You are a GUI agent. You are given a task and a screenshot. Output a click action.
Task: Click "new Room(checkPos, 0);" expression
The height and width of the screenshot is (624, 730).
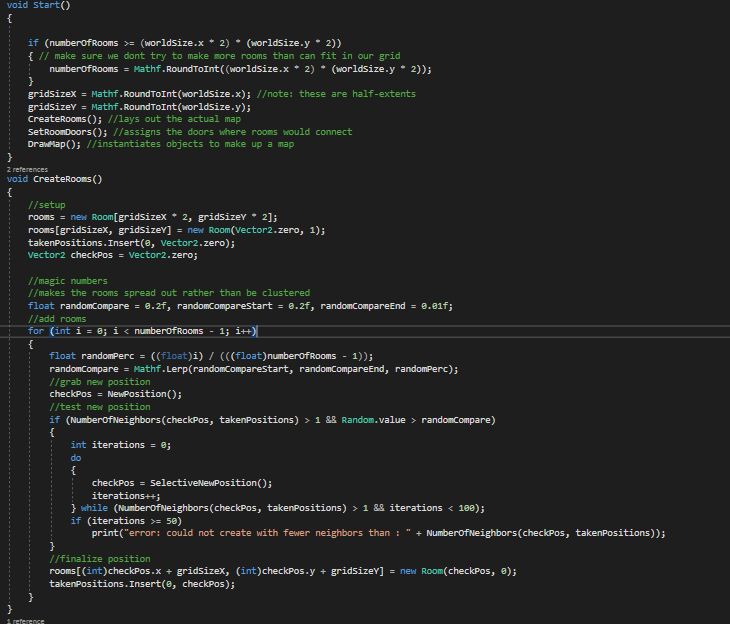[458, 571]
